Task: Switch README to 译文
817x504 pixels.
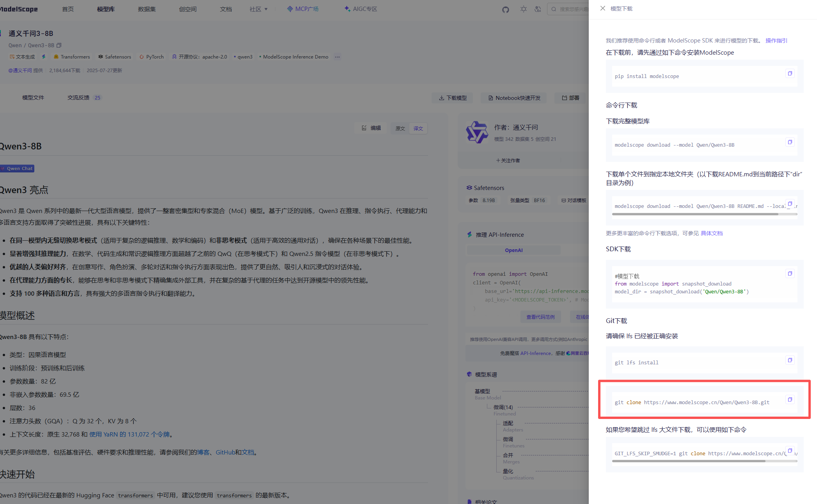Action: (x=418, y=128)
